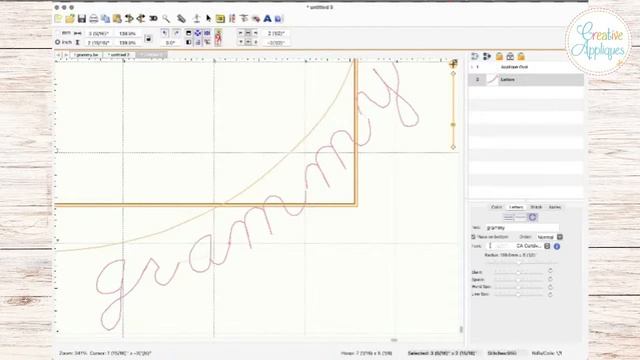
Task: Click the Redo arrow icon
Action: point(141,19)
